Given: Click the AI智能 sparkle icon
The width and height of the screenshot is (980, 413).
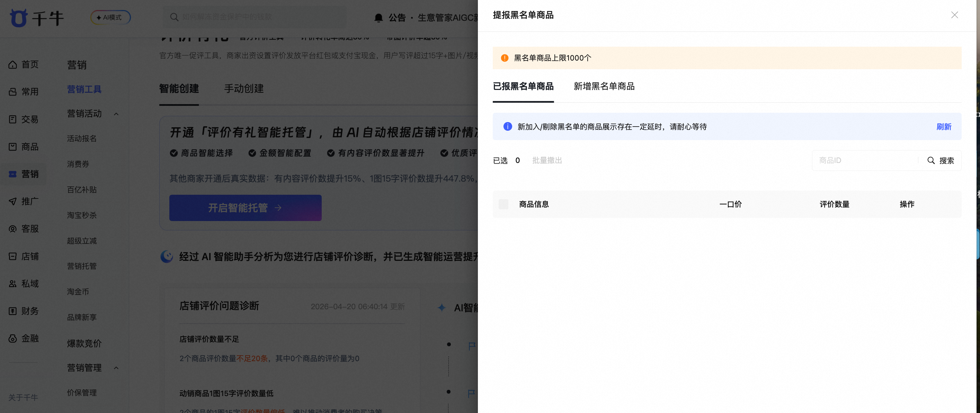Looking at the screenshot, I should [x=441, y=308].
